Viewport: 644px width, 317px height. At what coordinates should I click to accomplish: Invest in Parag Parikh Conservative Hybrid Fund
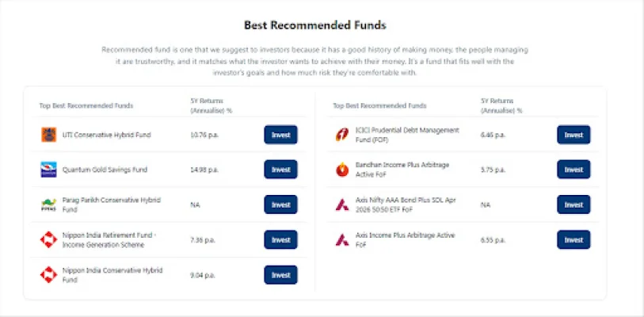(280, 204)
